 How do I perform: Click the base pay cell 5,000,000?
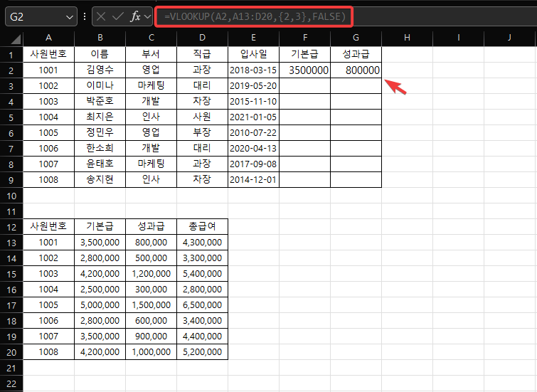tap(100, 305)
